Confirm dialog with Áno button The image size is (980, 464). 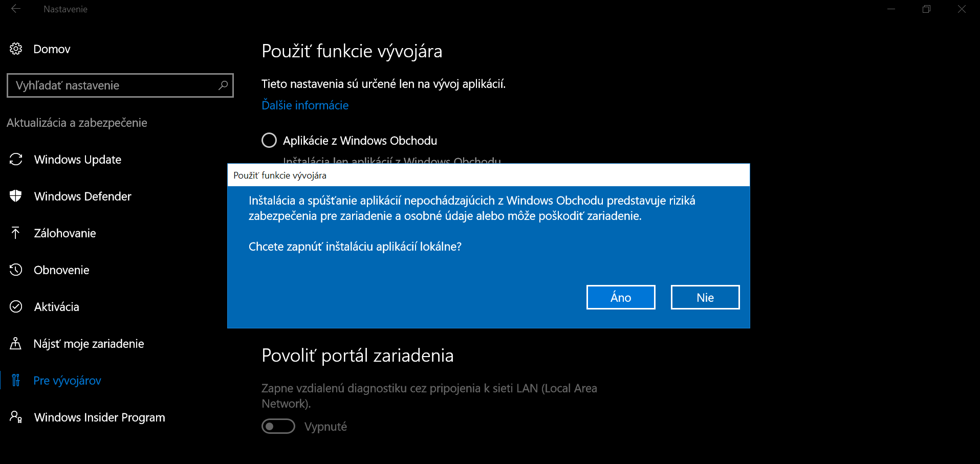coord(621,297)
